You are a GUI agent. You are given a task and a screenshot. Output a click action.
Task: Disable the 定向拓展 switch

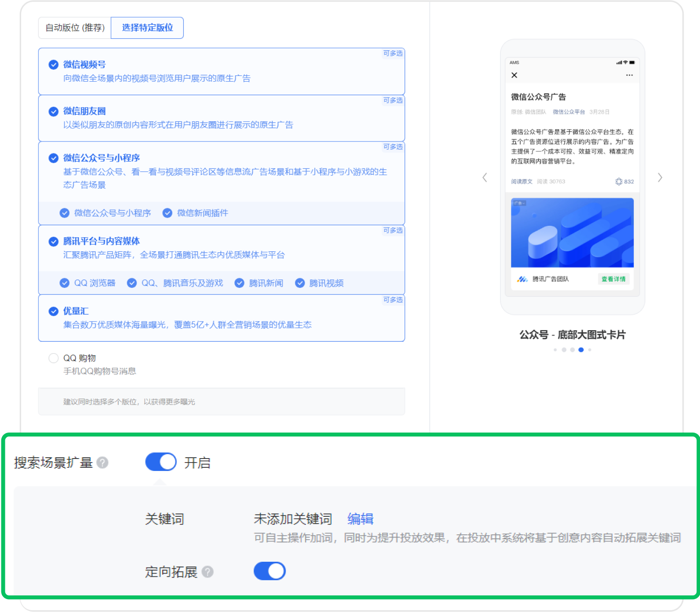point(269,571)
